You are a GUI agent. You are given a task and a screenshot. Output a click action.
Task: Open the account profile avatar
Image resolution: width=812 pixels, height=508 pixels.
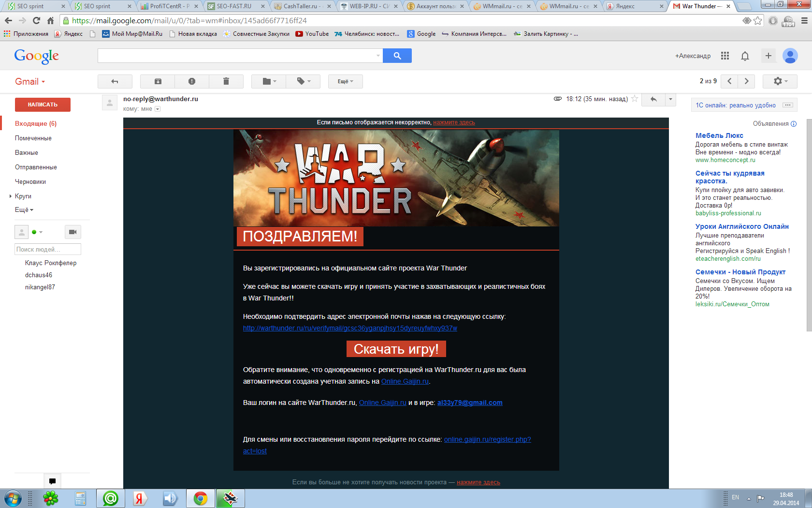(790, 56)
